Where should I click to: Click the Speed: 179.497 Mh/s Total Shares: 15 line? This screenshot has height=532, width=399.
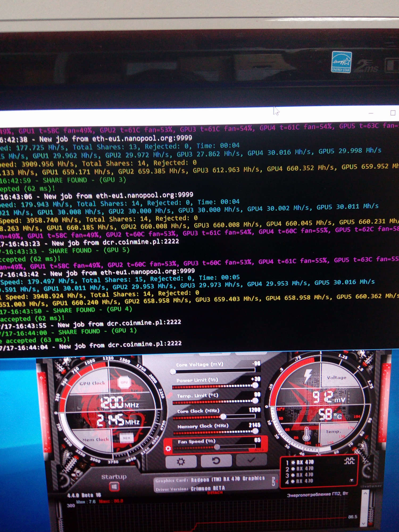click(x=120, y=279)
